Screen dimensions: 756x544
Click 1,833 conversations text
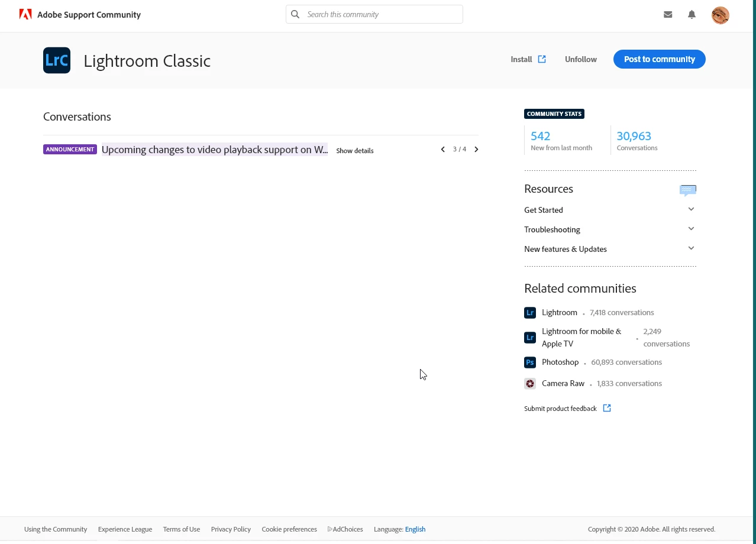(629, 383)
